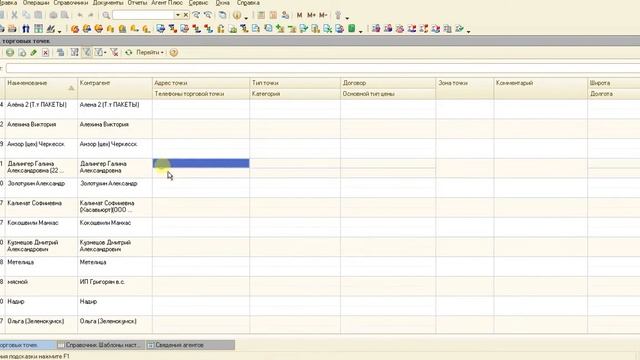This screenshot has width=640, height=360.
Task: Switch to Справочник Шаблоны наст... tab
Action: tap(101, 345)
